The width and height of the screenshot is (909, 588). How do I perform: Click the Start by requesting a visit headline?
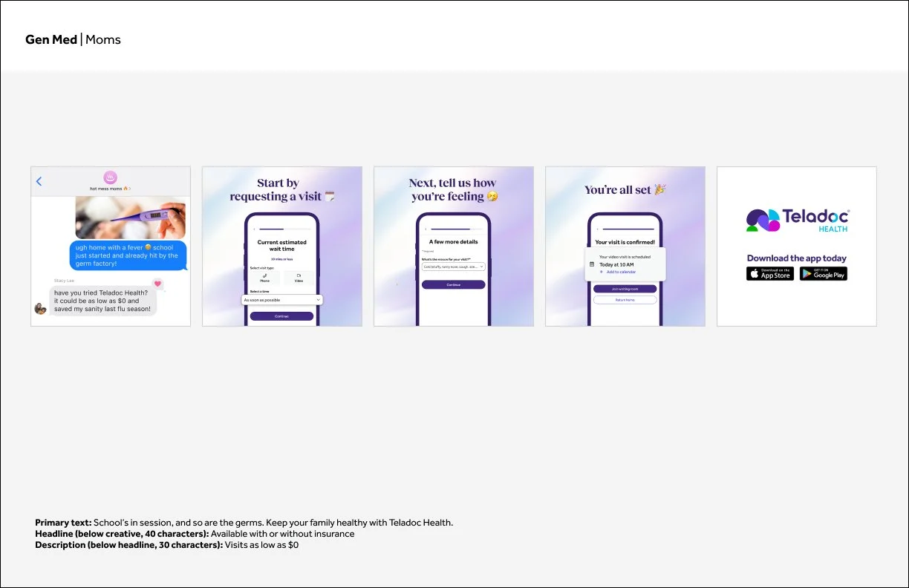click(x=277, y=189)
